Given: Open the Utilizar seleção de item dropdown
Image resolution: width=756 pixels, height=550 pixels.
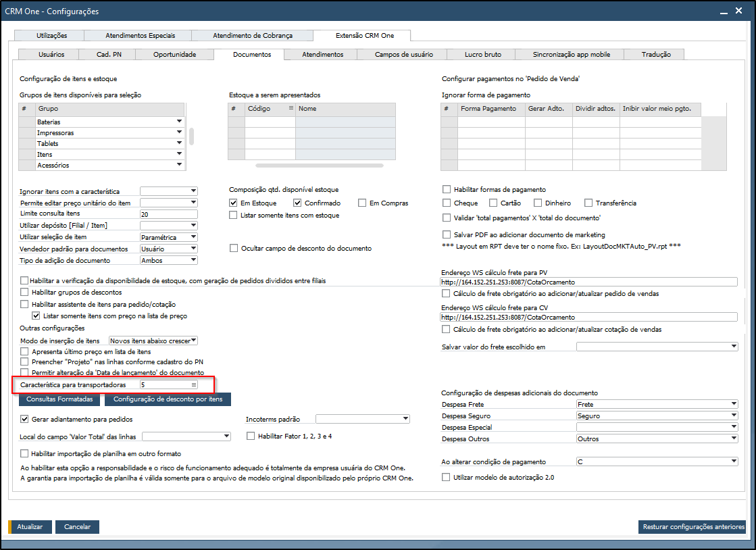Looking at the screenshot, I should (x=193, y=237).
